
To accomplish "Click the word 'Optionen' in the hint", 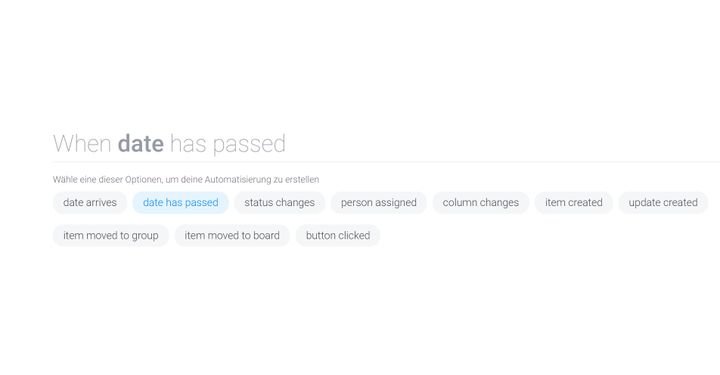I will (142, 179).
